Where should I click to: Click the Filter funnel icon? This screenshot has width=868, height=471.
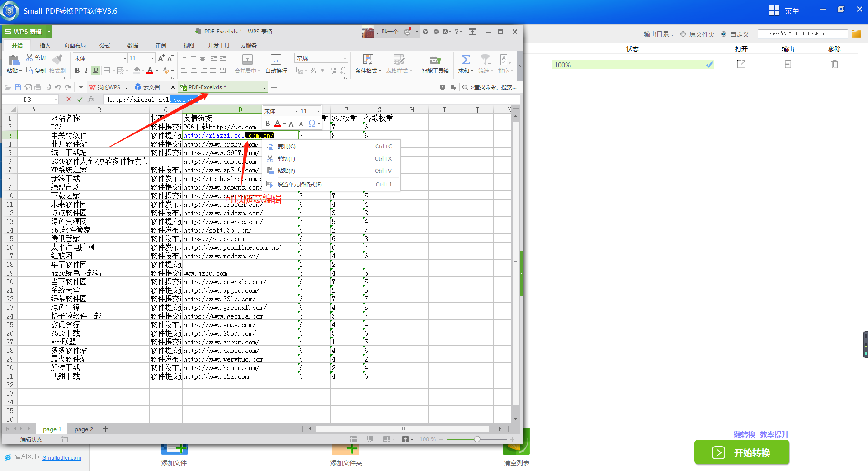pyautogui.click(x=485, y=59)
